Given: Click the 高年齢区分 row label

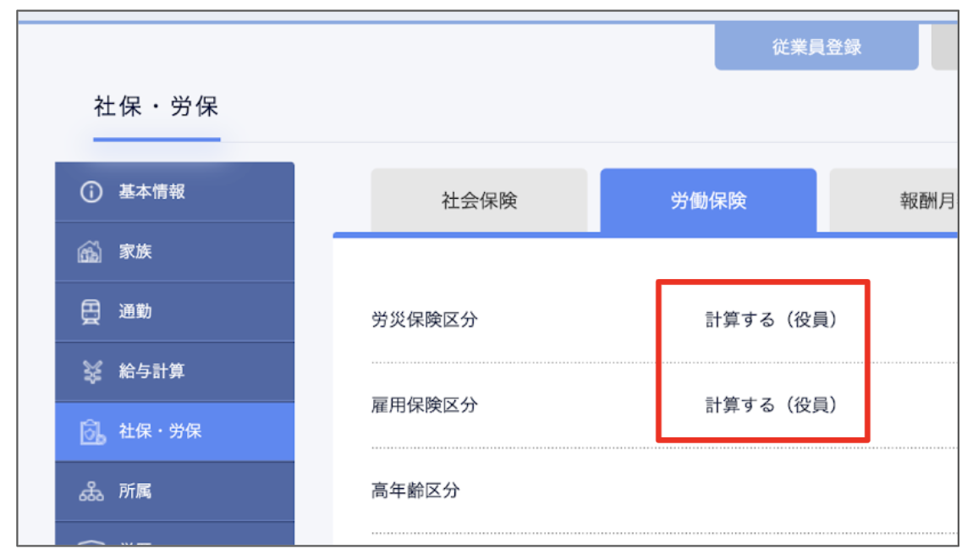Looking at the screenshot, I should click(415, 490).
